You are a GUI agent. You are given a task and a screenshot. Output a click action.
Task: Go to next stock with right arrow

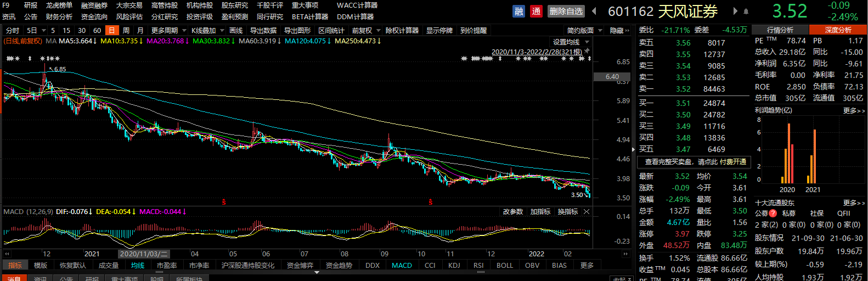click(735, 11)
